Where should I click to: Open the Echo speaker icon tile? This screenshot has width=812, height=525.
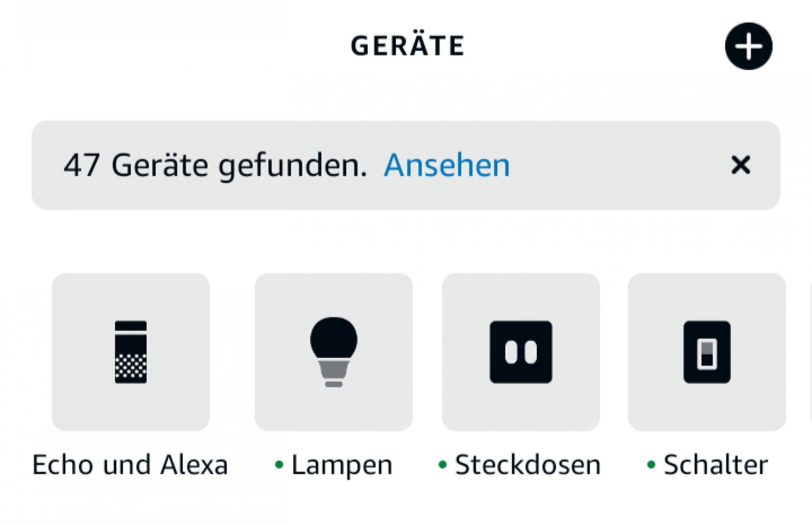tap(131, 352)
